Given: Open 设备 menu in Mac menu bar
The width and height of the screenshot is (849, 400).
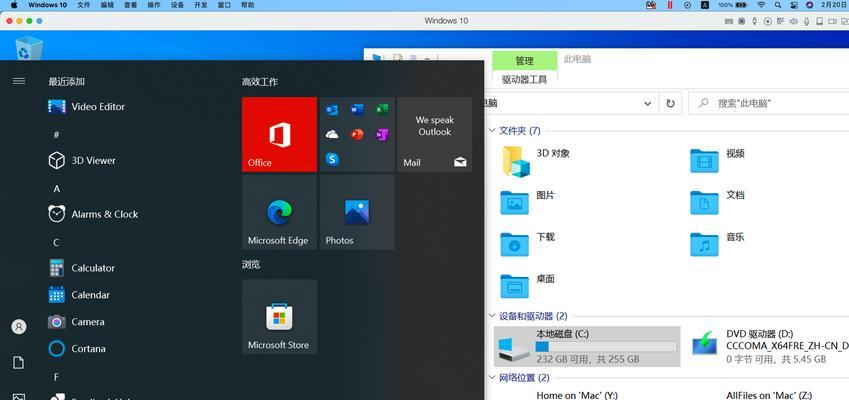Looking at the screenshot, I should tap(177, 5).
